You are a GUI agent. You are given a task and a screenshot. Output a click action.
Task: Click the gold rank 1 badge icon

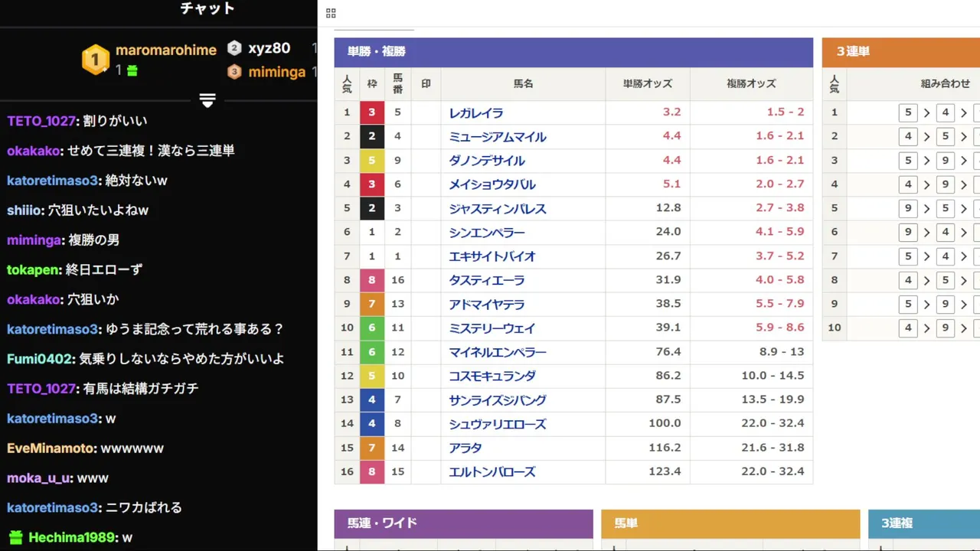[x=96, y=59]
